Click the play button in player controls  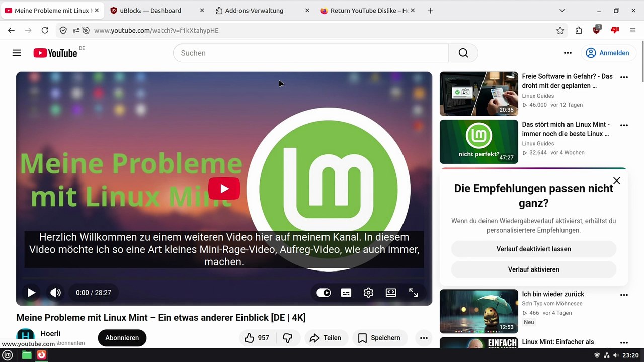(31, 292)
